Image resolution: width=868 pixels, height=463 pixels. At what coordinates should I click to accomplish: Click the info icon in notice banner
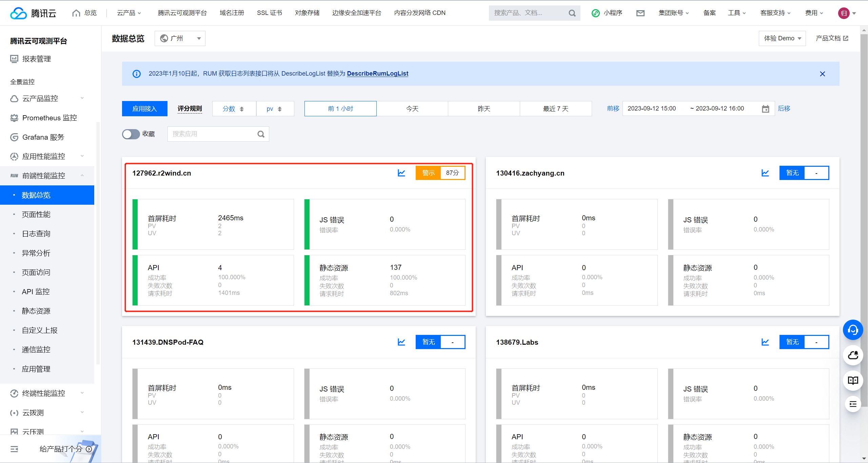coord(136,74)
